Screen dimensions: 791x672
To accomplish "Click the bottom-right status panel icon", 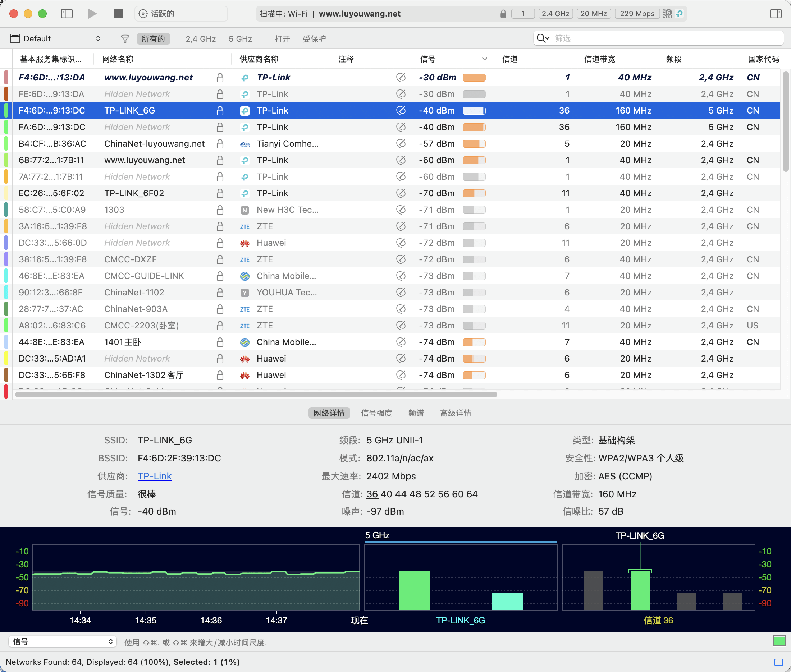I will pos(779,662).
